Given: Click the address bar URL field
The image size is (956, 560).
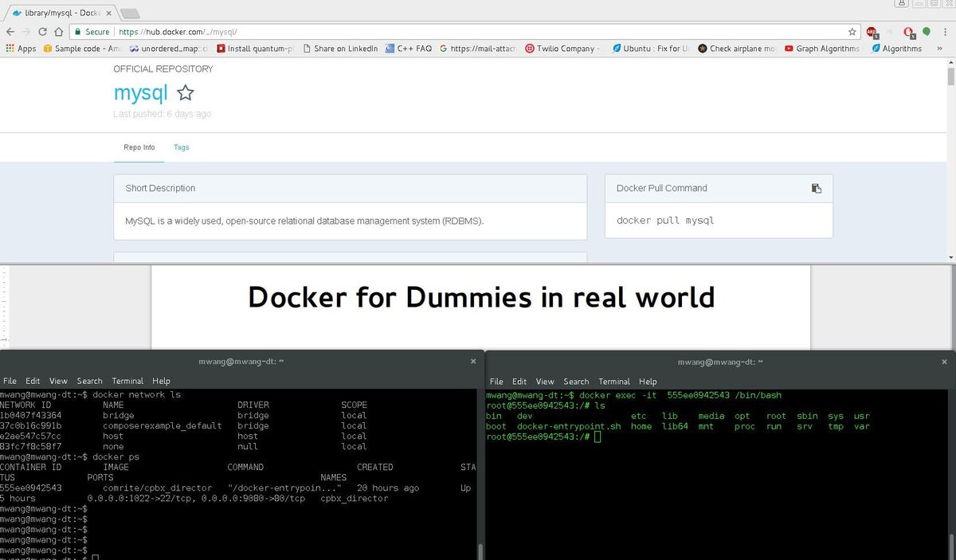Looking at the screenshot, I should pyautogui.click(x=478, y=32).
